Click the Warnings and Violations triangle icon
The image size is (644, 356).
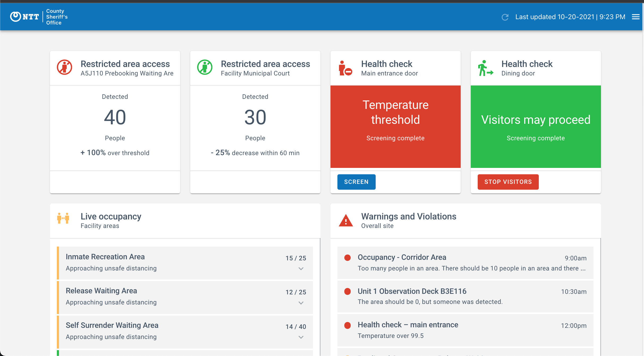click(346, 221)
